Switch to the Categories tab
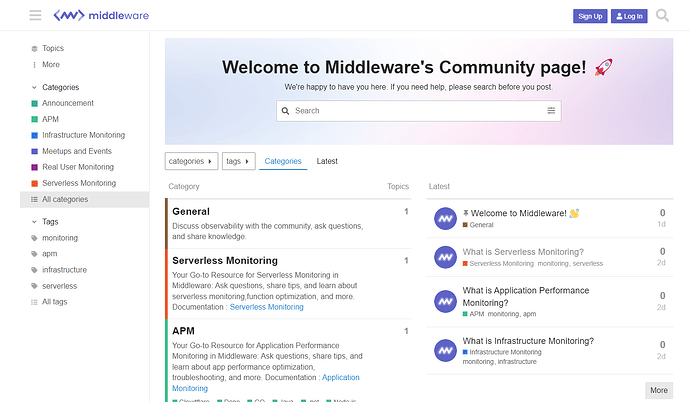690x402 pixels. tap(283, 161)
